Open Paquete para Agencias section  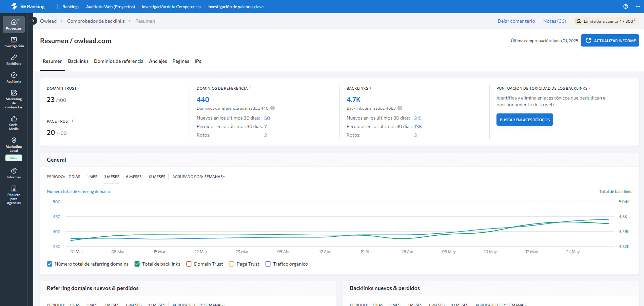(14, 195)
